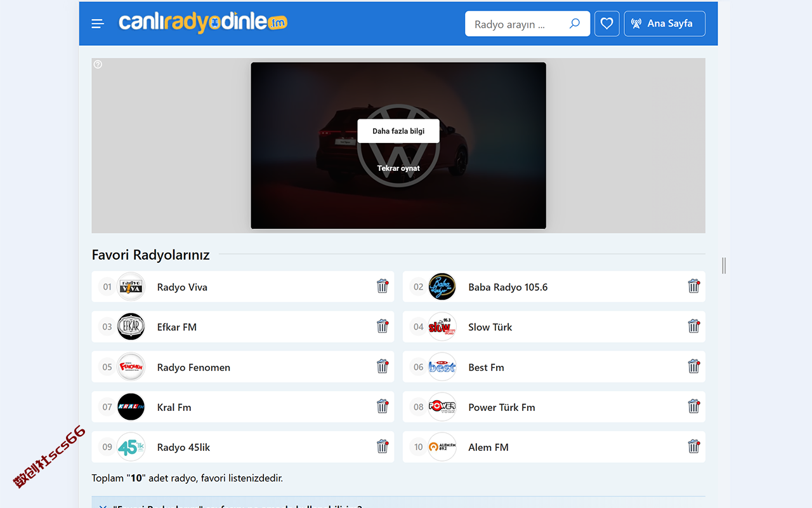Viewport: 812px width, 508px height.
Task: Open Radyo 45lik station link
Action: 184,447
